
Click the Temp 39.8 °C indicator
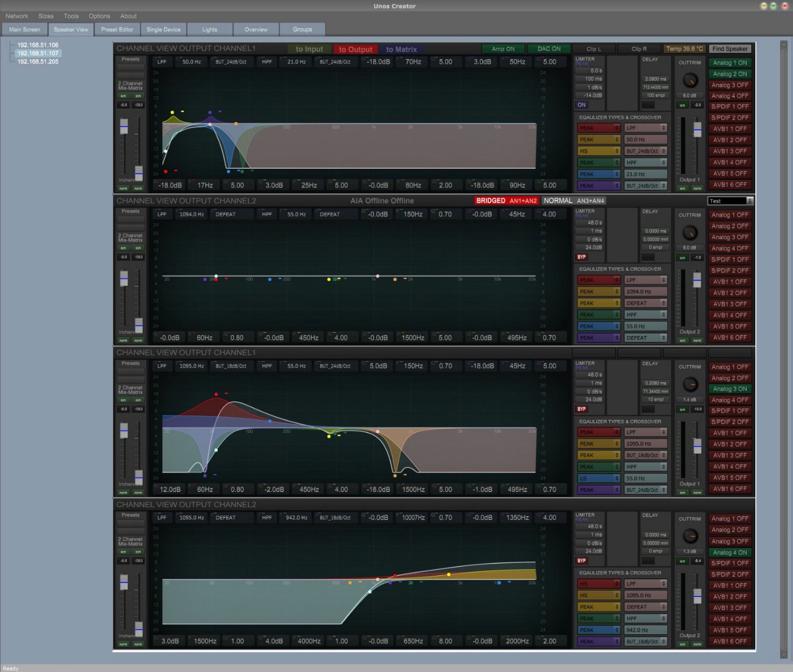684,49
